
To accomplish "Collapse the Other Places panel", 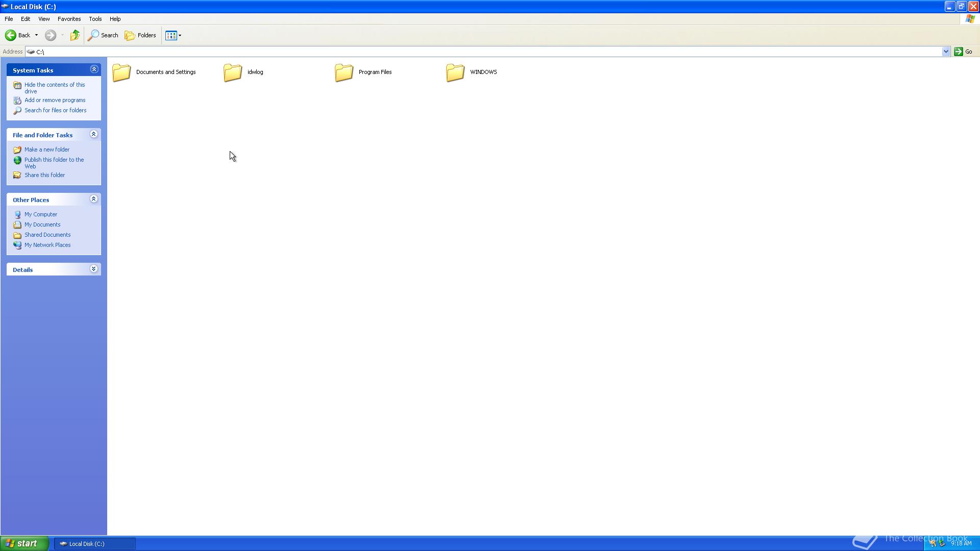I will click(x=93, y=199).
